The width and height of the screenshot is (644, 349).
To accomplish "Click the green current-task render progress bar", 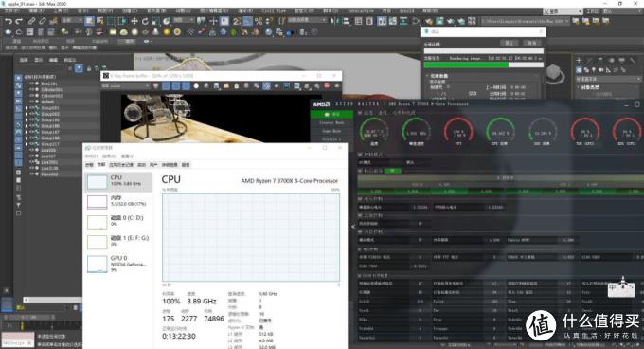I will pyautogui.click(x=483, y=64).
